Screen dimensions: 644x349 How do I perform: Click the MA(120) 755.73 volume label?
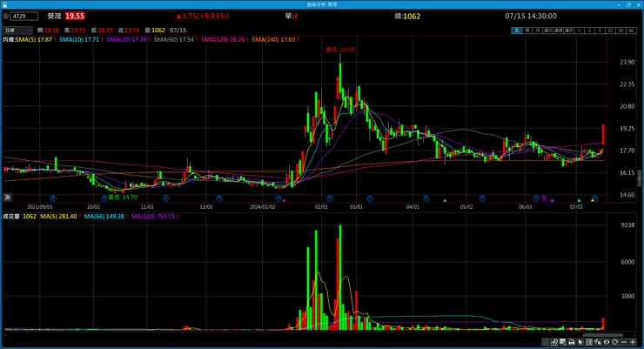(x=155, y=217)
